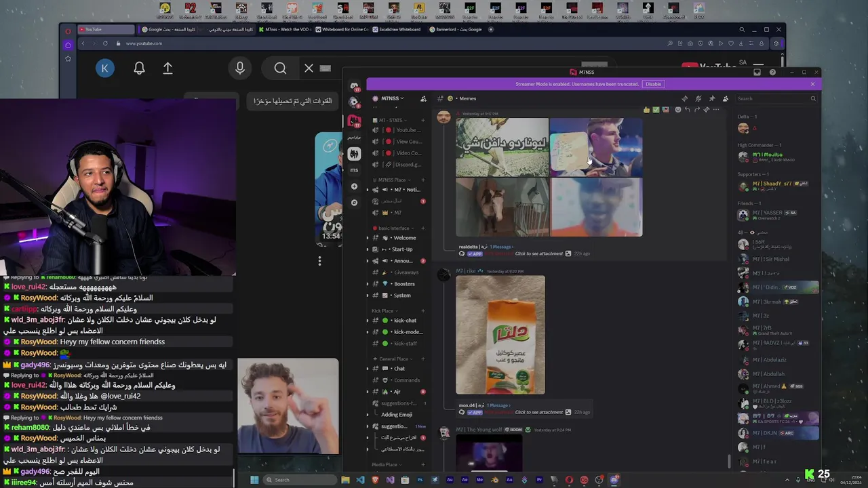Open M7 | ShaadY_s77 member profile
The image size is (868, 488).
778,186
